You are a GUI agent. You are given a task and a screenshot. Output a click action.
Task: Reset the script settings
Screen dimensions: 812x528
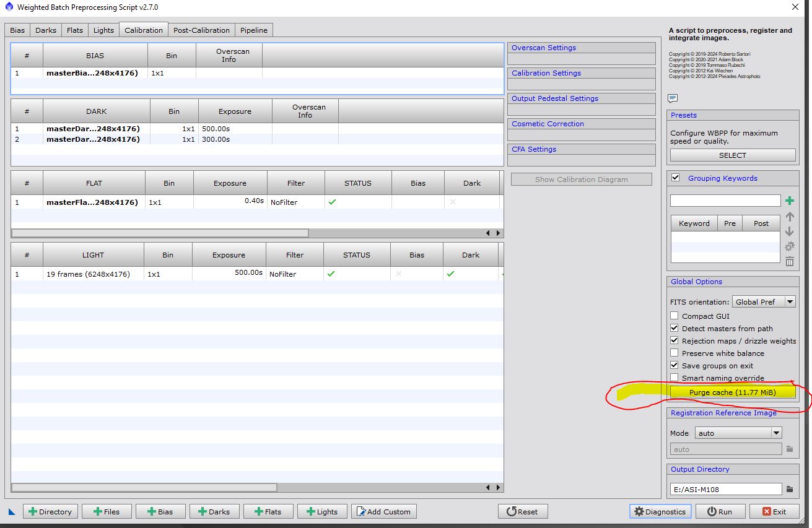coord(522,511)
